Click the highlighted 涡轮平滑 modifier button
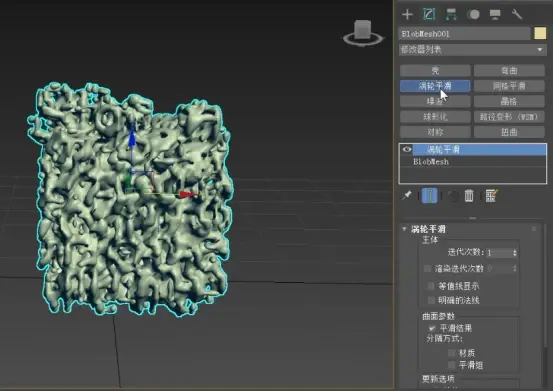Screen dimensions: 554x392 click(x=435, y=86)
